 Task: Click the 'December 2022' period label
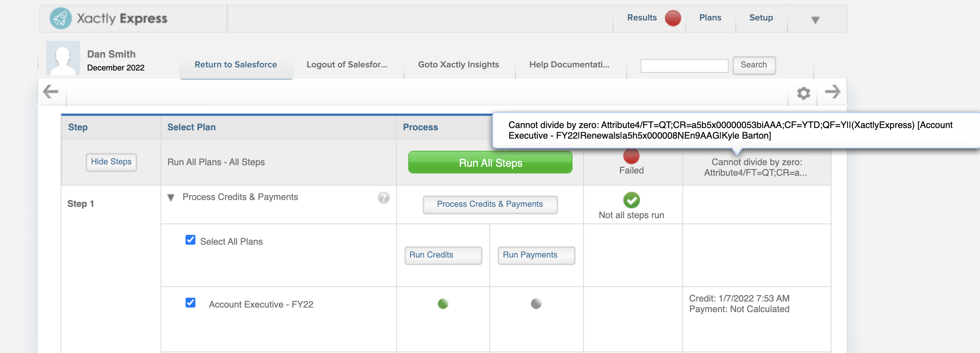tap(115, 68)
